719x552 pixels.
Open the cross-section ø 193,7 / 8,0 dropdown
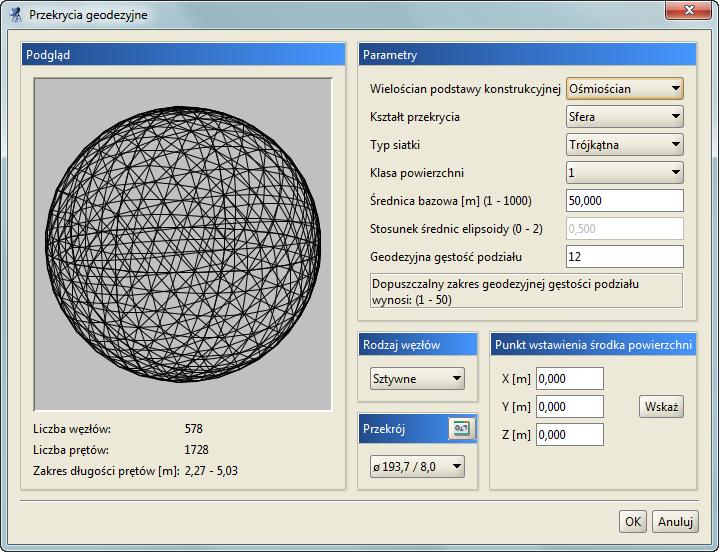417,467
